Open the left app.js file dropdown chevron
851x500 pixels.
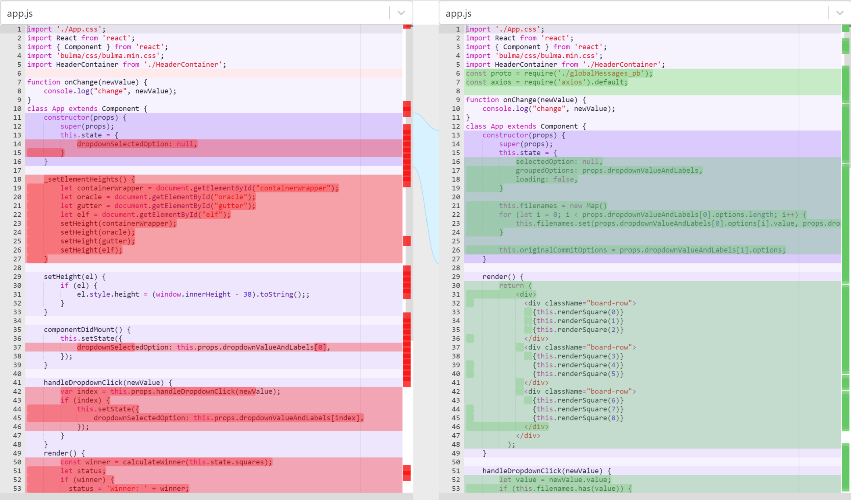[x=401, y=13]
